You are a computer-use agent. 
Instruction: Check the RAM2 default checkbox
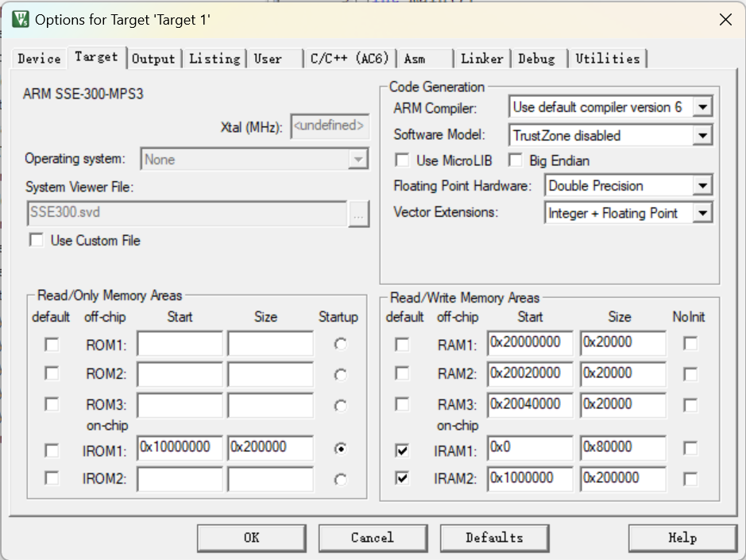pyautogui.click(x=403, y=373)
